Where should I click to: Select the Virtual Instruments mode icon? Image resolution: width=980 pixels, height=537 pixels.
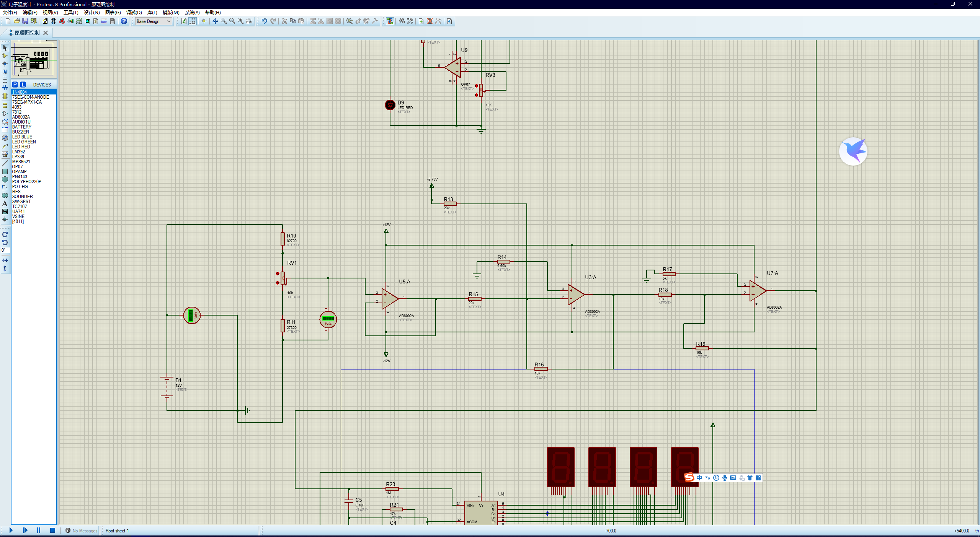(x=5, y=154)
